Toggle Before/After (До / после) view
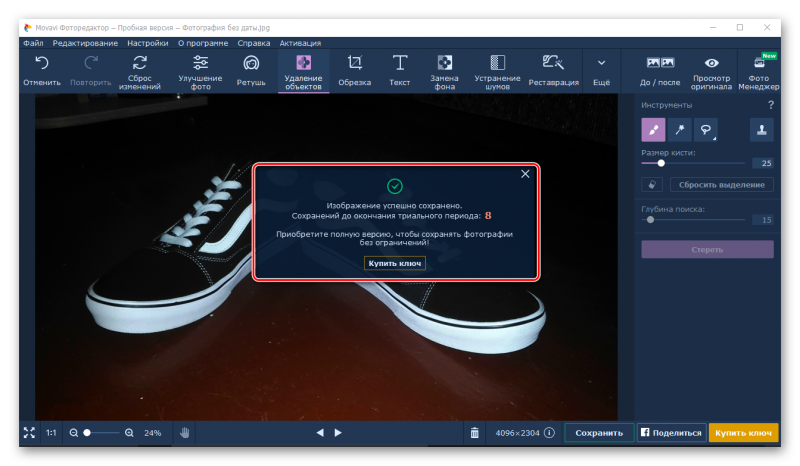The width and height of the screenshot is (800, 466). (660, 69)
